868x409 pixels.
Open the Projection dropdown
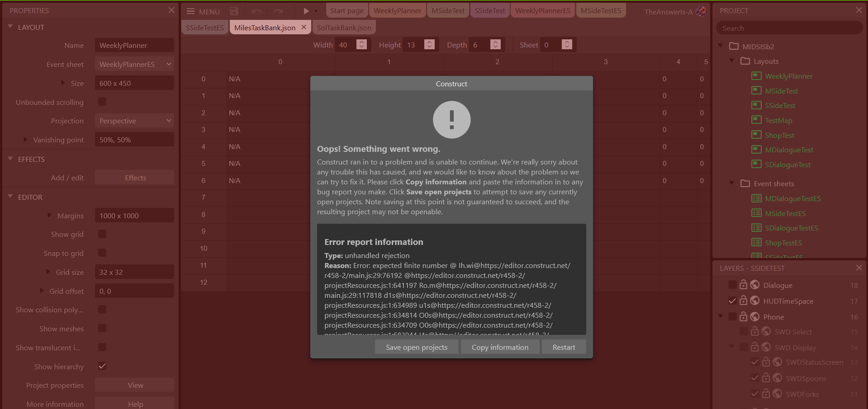coord(134,121)
